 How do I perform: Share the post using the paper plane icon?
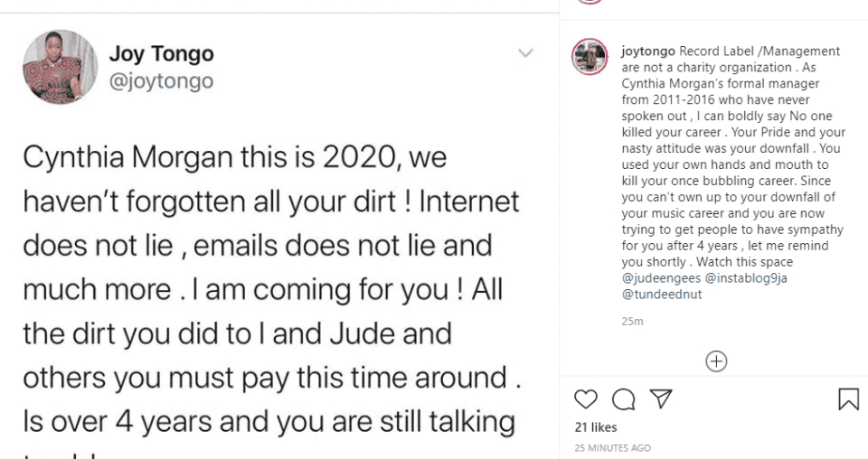coord(662,398)
